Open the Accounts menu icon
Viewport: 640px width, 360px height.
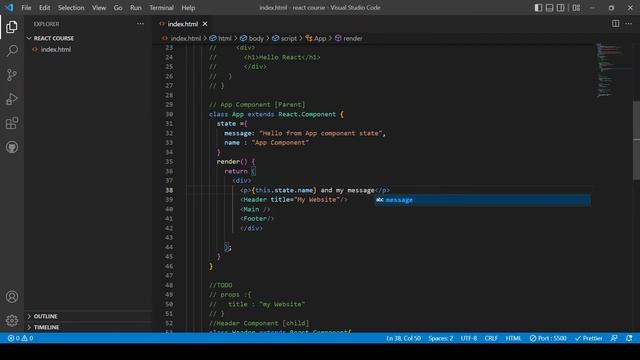coord(12,297)
